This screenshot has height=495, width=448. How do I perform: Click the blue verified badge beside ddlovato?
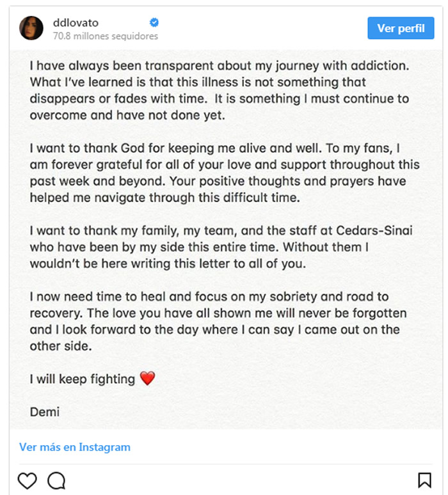point(154,22)
